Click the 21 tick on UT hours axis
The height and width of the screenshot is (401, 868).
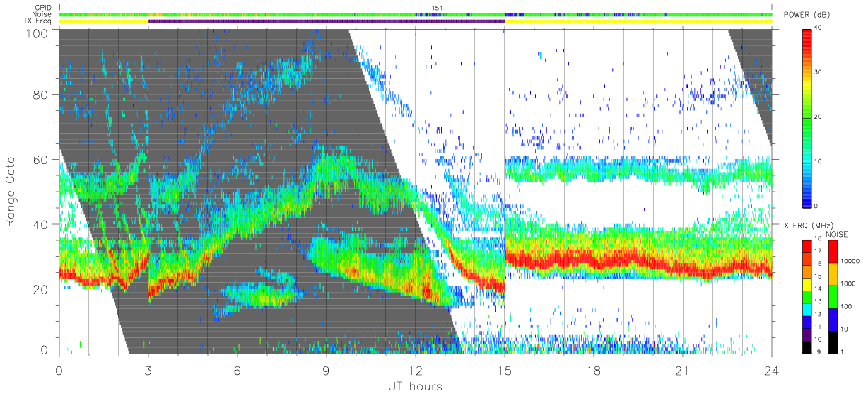coord(682,370)
